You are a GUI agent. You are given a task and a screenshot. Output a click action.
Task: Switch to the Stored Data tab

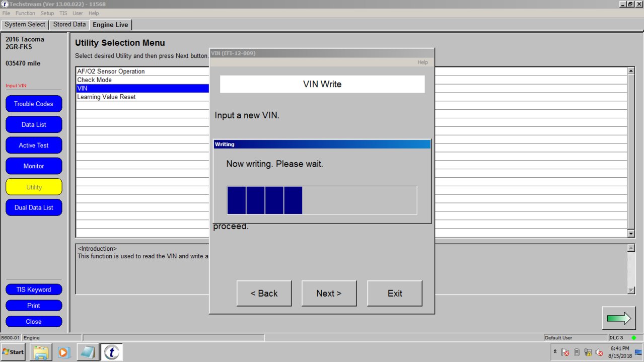click(69, 24)
